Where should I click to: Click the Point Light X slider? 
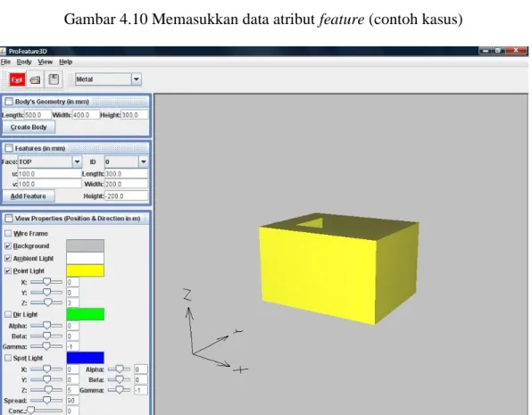46,282
